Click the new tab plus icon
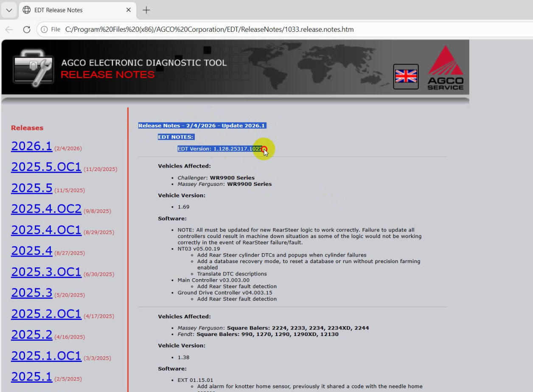 coord(146,9)
